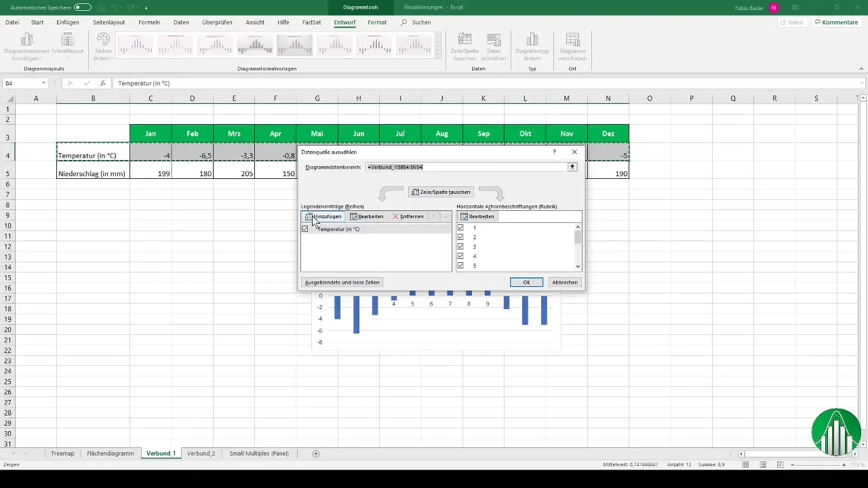Toggle Automatisches Speichern switch
The height and width of the screenshot is (488, 868).
point(83,7)
